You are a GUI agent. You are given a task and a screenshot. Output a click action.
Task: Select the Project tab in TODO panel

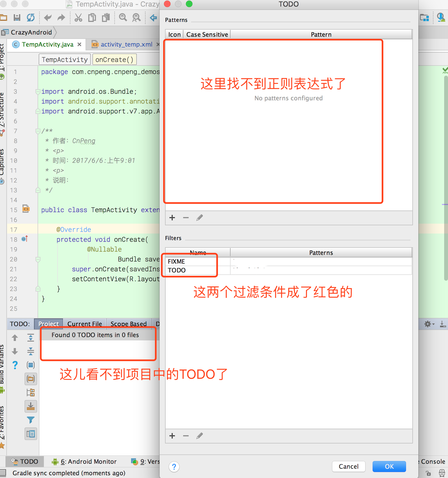point(49,324)
